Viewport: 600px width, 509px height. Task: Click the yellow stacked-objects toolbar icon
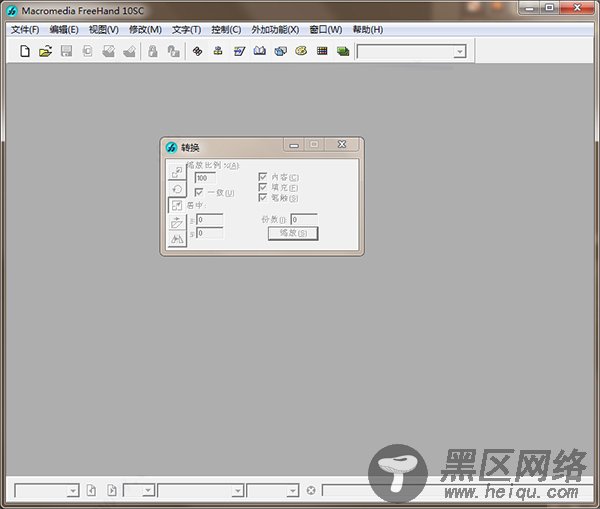pos(218,51)
